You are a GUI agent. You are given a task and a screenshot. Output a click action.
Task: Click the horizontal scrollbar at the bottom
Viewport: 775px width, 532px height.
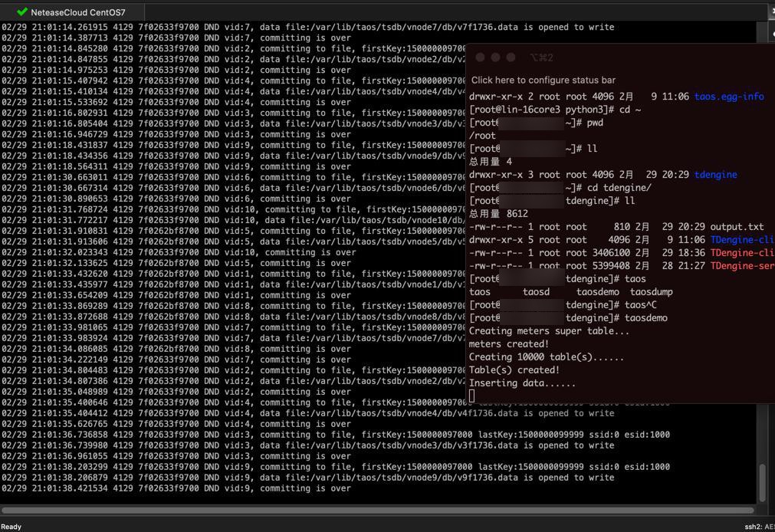point(378,510)
